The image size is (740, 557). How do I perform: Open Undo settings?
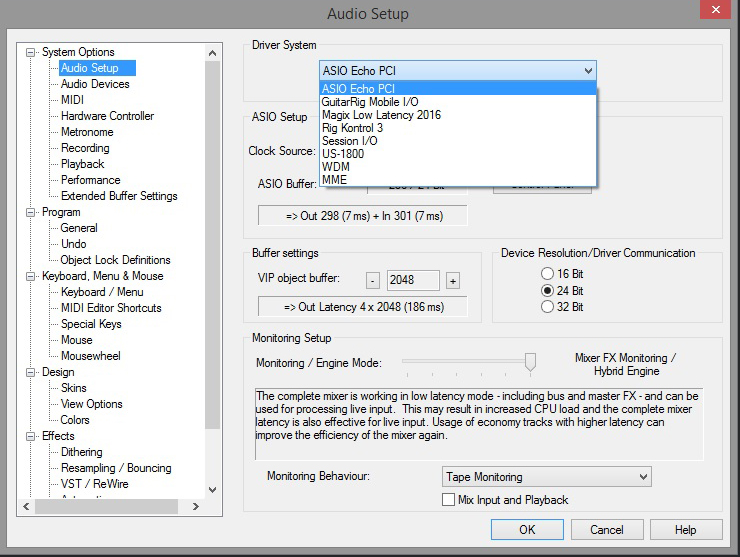[74, 244]
